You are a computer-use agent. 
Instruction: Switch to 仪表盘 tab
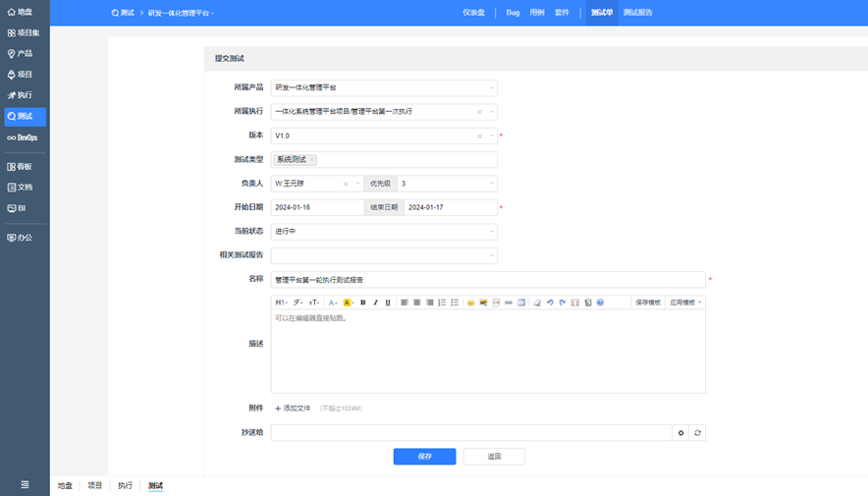pos(474,12)
